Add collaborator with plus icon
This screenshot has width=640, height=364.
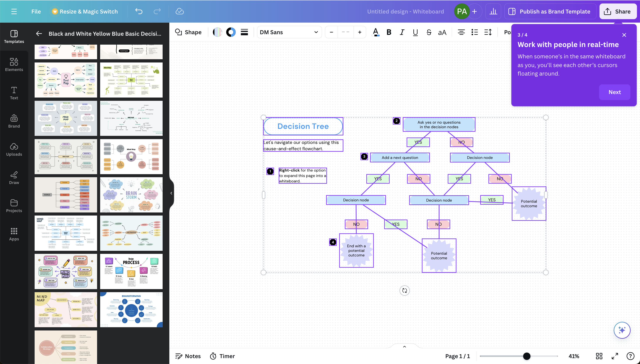(x=475, y=12)
